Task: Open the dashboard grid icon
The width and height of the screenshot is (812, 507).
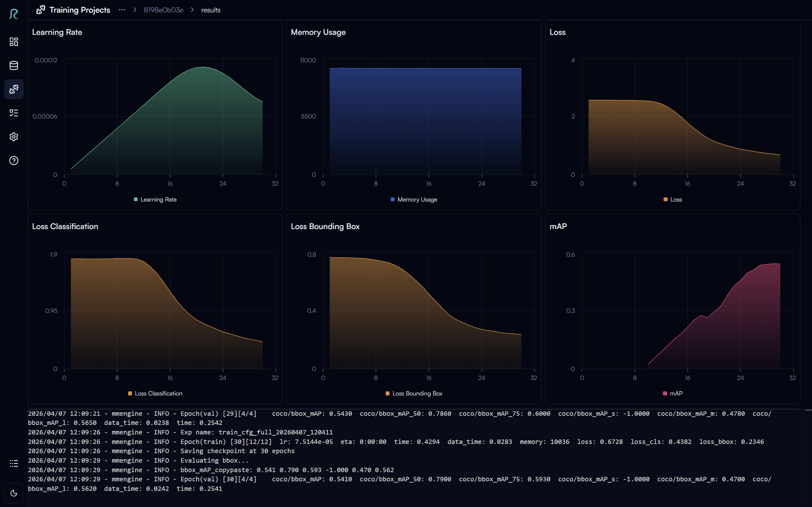Action: 14,42
